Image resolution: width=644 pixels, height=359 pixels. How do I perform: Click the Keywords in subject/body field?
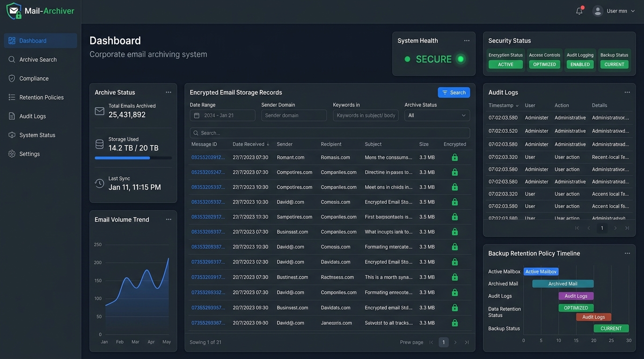pos(366,115)
